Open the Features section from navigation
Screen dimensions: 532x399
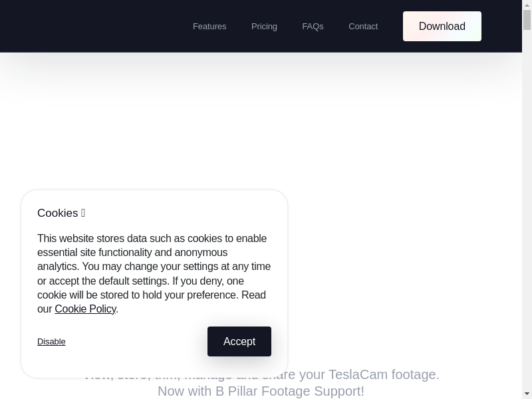209,27
